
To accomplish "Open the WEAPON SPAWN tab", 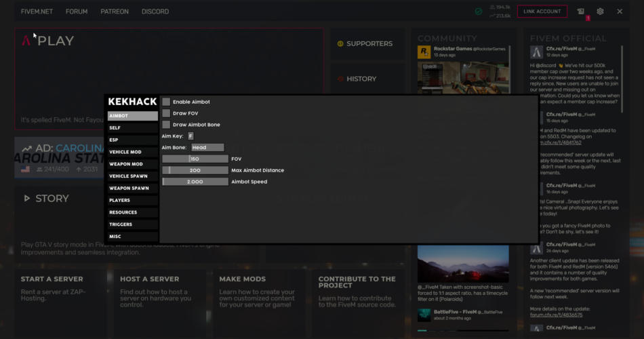I will click(x=133, y=188).
